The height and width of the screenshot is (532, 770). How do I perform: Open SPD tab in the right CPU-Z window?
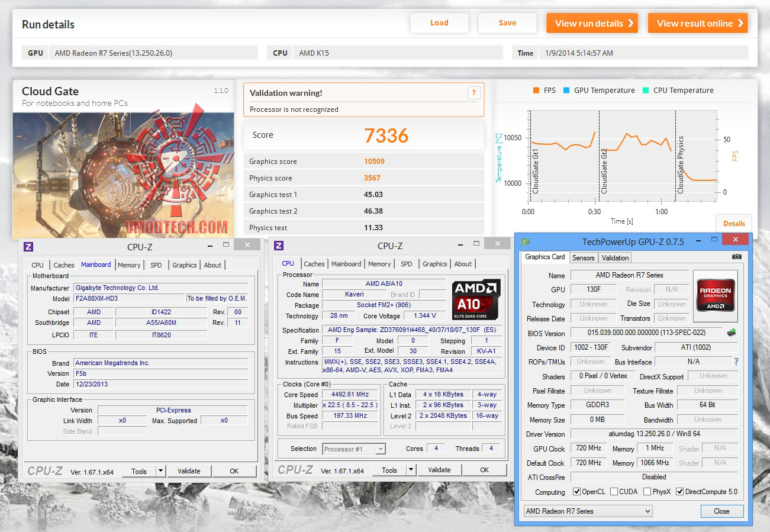(x=407, y=264)
